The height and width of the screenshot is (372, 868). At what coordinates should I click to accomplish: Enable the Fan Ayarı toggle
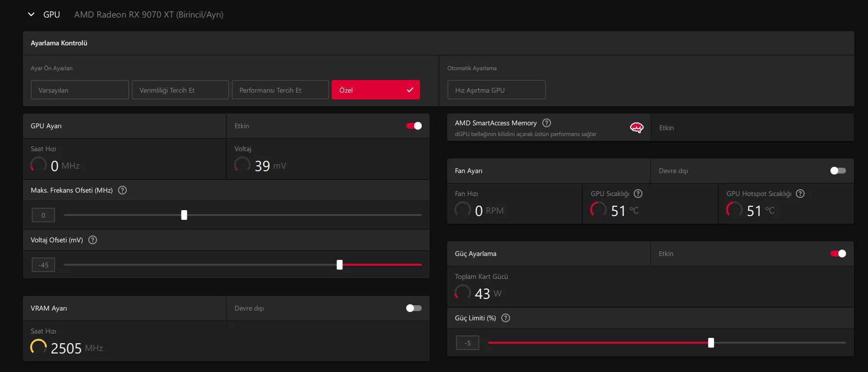click(838, 171)
